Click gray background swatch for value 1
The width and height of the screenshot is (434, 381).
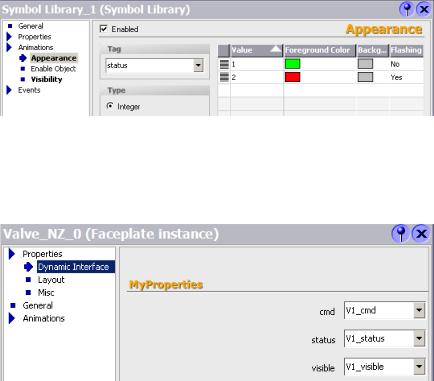click(365, 64)
